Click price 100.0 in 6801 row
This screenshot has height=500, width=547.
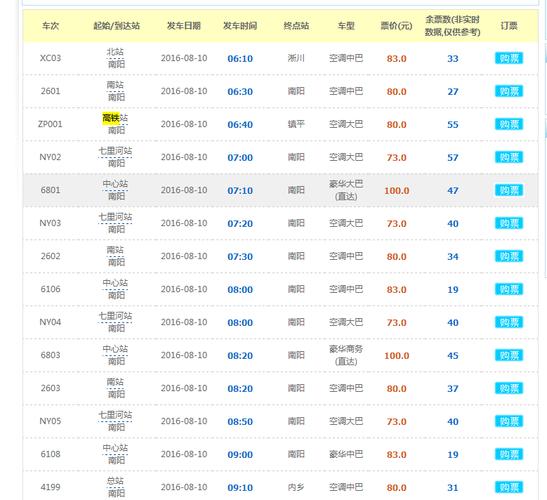coord(397,191)
